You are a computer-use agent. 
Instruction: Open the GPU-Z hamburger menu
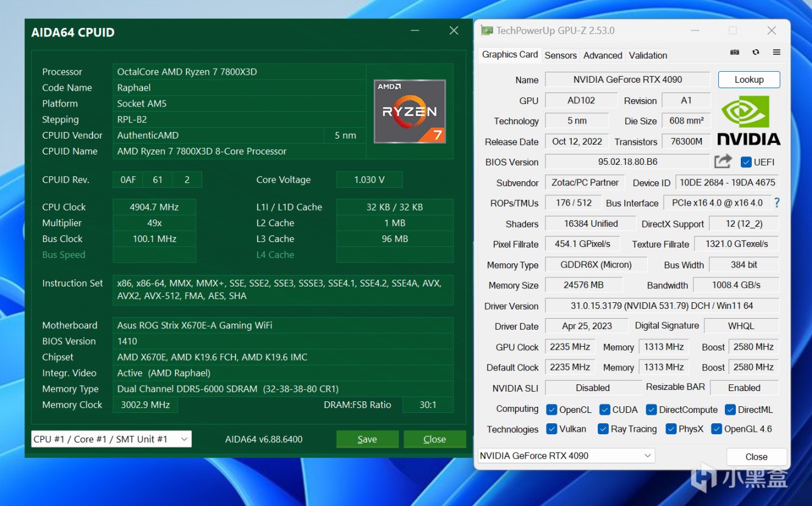pyautogui.click(x=777, y=53)
